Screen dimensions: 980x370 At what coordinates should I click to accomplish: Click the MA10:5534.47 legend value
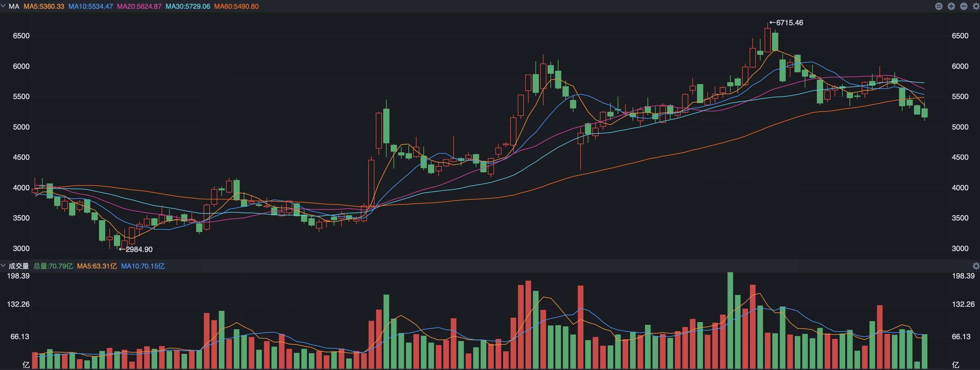click(x=91, y=7)
